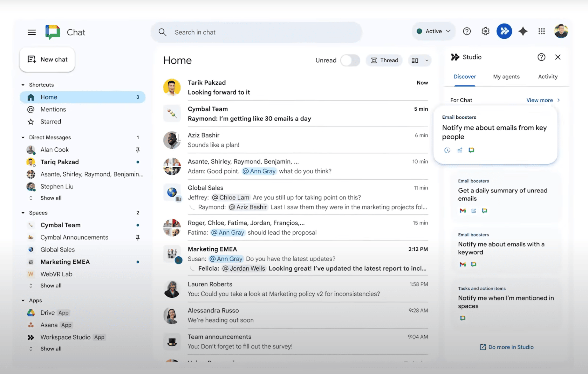Image resolution: width=588 pixels, height=374 pixels.
Task: Collapse the Direct Messages section
Action: [23, 137]
